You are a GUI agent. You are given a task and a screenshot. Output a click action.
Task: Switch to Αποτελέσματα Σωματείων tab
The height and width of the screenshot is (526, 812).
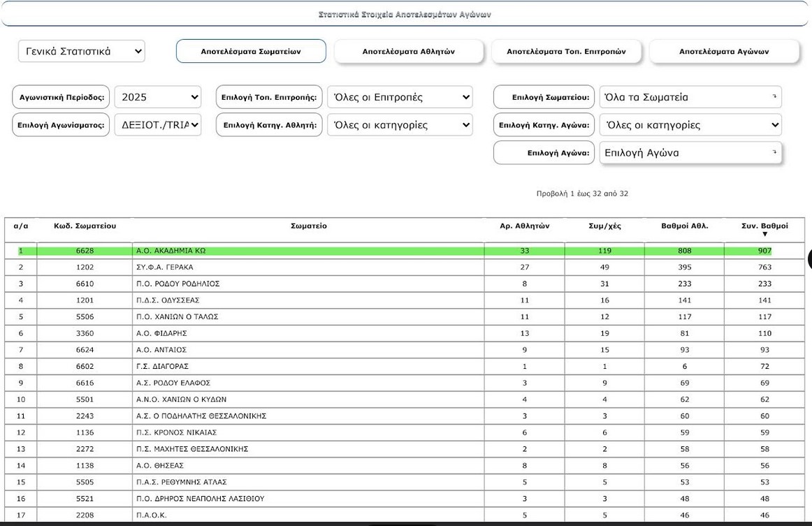coord(251,51)
